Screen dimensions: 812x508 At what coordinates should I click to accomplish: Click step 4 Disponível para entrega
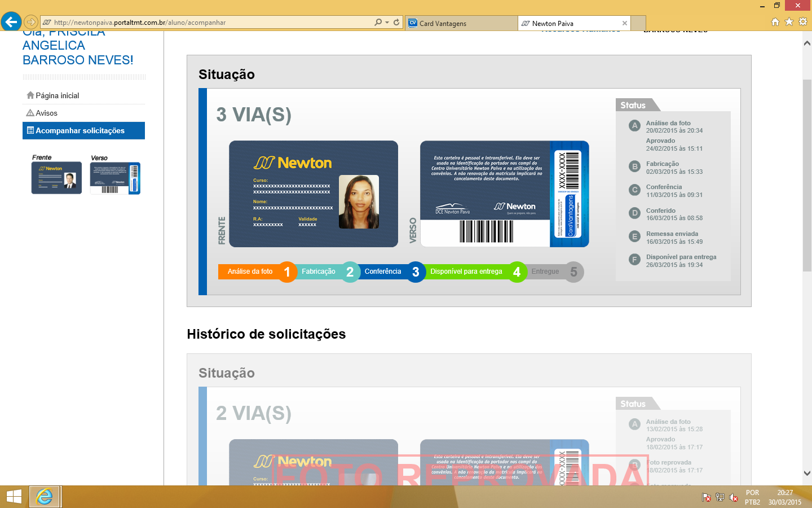[x=475, y=271]
